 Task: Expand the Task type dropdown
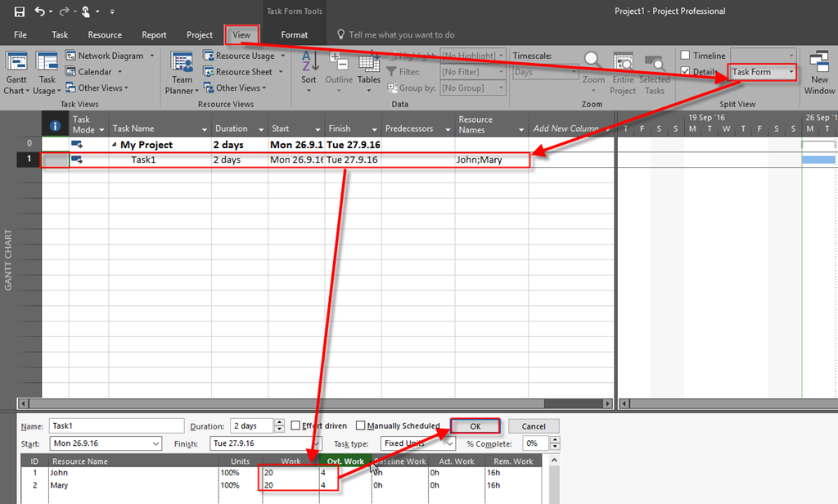[x=449, y=443]
